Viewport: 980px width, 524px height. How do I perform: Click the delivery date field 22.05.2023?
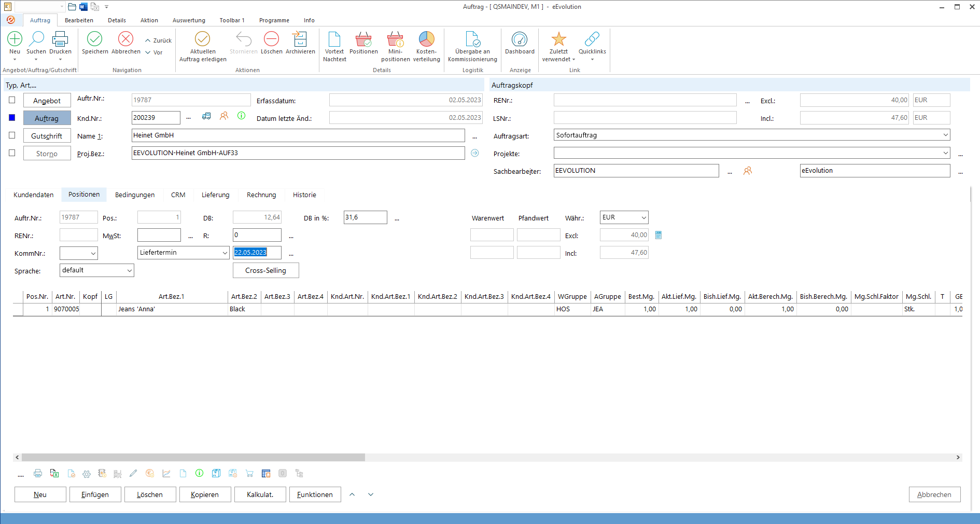pos(257,253)
